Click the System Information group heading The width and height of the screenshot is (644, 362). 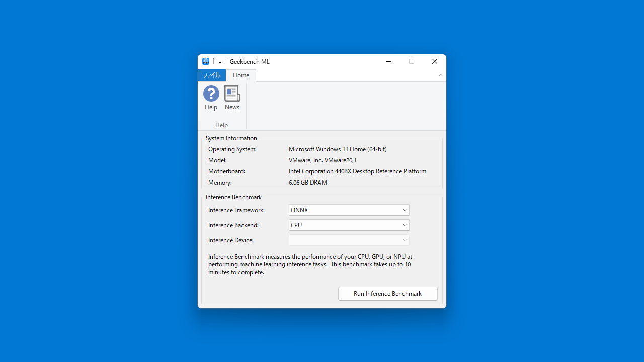click(x=231, y=138)
